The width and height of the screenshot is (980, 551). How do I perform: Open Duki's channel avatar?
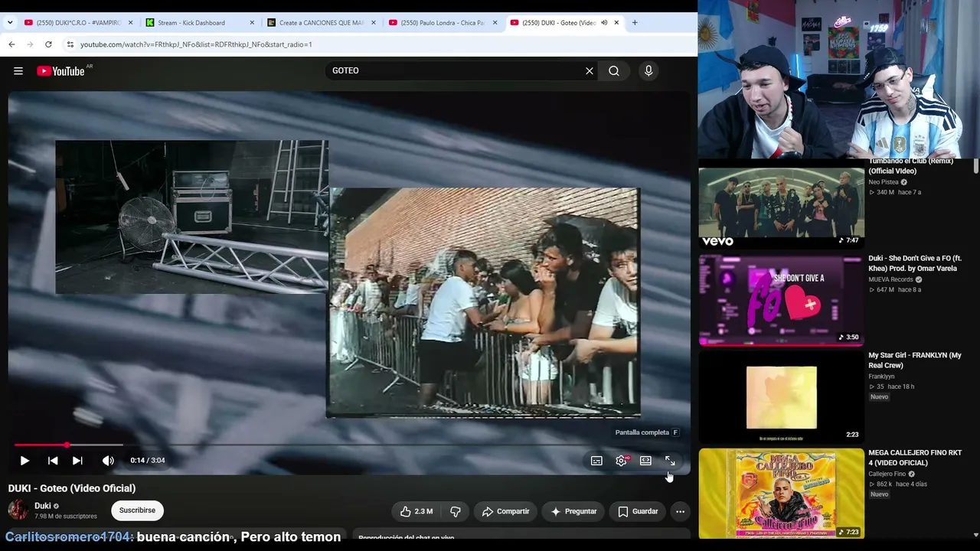[x=18, y=510]
